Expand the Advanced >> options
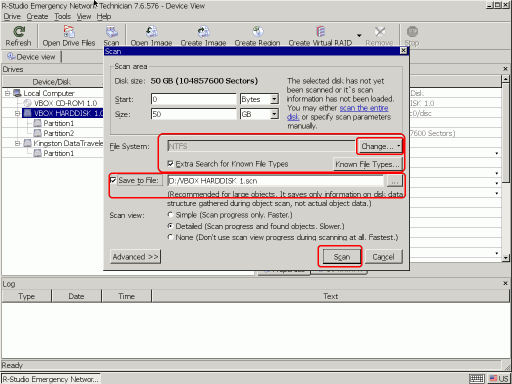Screen dimensions: 512x384 point(135,257)
